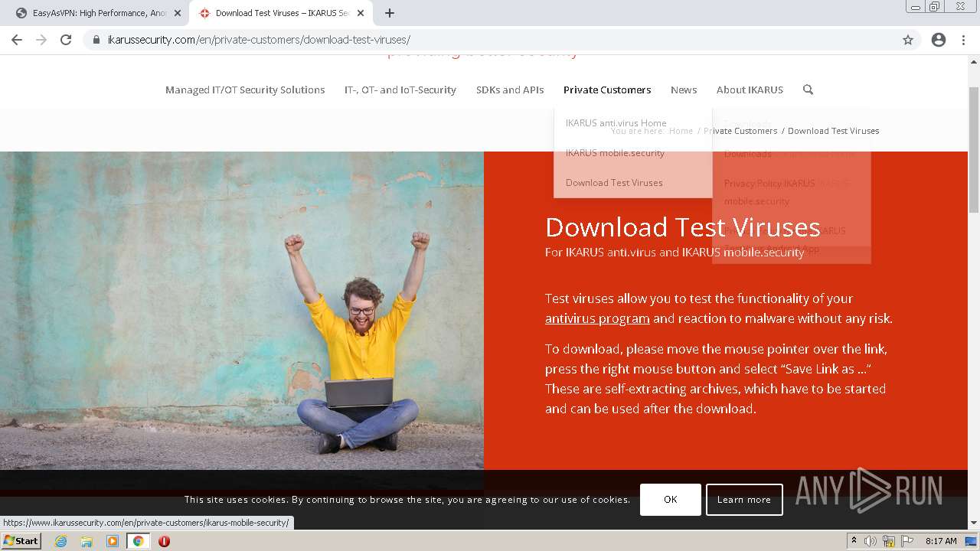Click the Learn more cookie button
The image size is (980, 551).
coord(744,500)
